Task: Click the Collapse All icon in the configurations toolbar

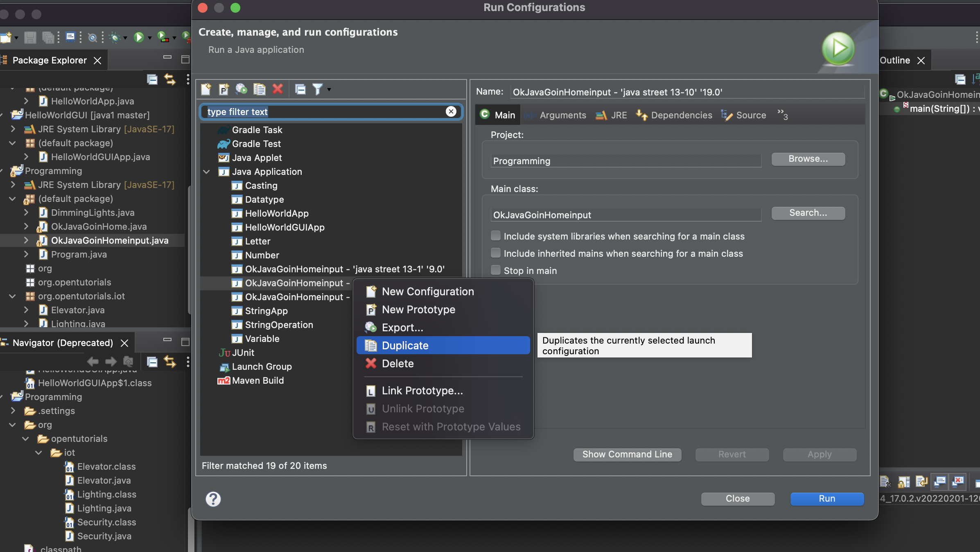Action: click(x=300, y=89)
